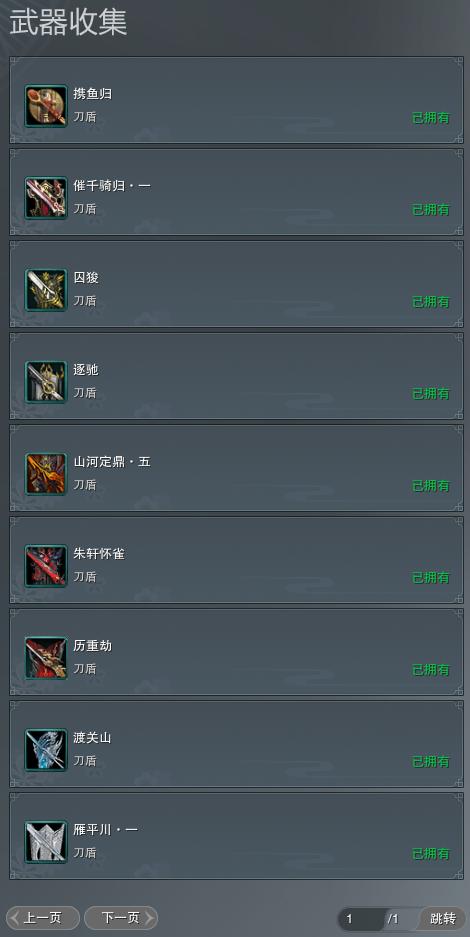470x937 pixels.
Task: Click the 武器收集 page heading
Action: tap(68, 22)
